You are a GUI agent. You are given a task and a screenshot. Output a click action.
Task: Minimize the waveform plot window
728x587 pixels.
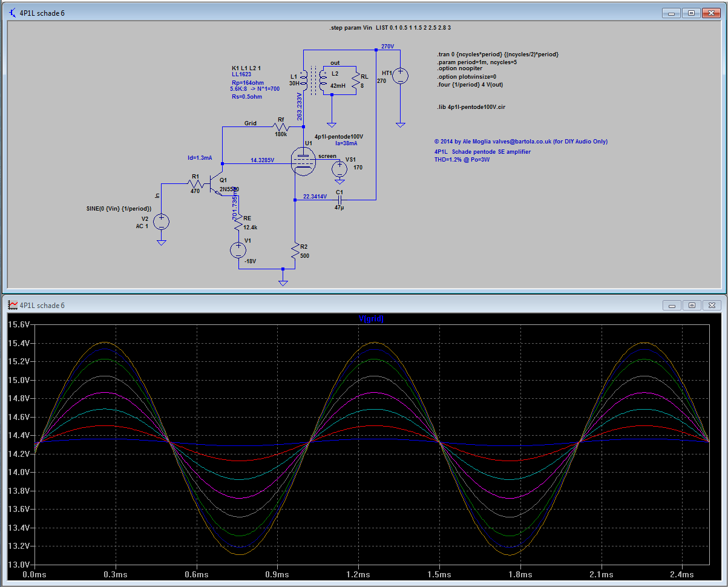pos(671,305)
